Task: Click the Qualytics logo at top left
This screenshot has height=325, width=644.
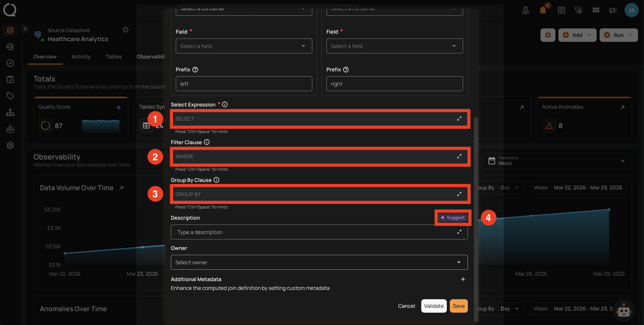Action: (x=10, y=10)
